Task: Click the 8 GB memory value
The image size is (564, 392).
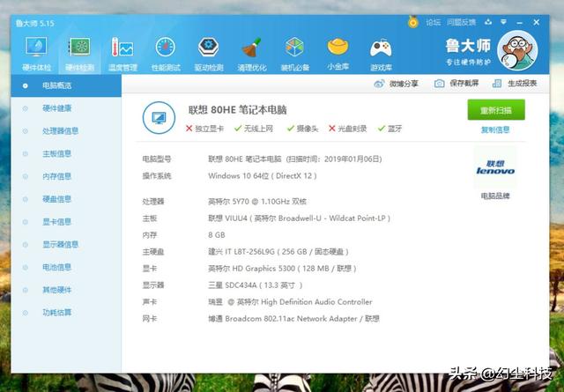Action: coord(217,235)
